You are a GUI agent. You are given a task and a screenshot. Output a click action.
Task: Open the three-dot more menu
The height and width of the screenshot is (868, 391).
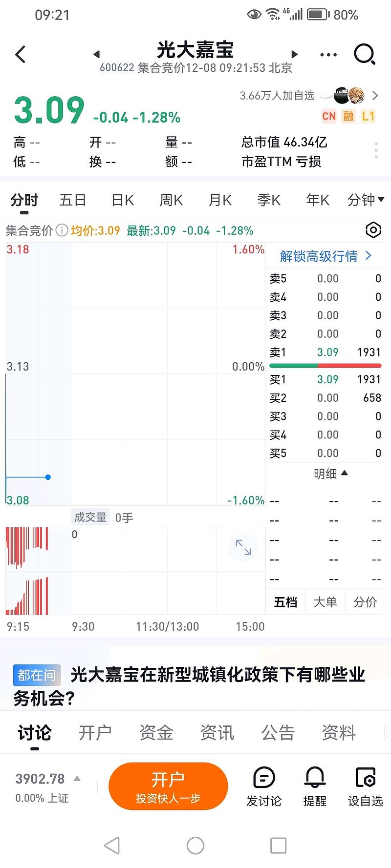pyautogui.click(x=328, y=55)
